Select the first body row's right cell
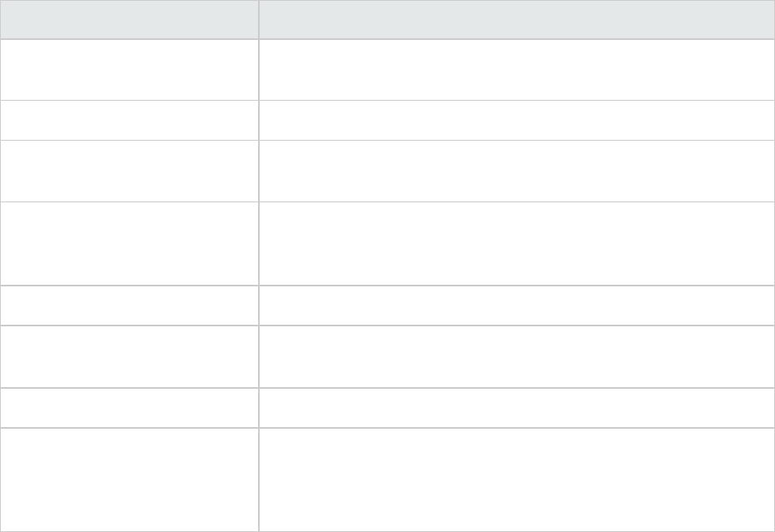Viewport: 775px width, 532px height. (x=516, y=70)
